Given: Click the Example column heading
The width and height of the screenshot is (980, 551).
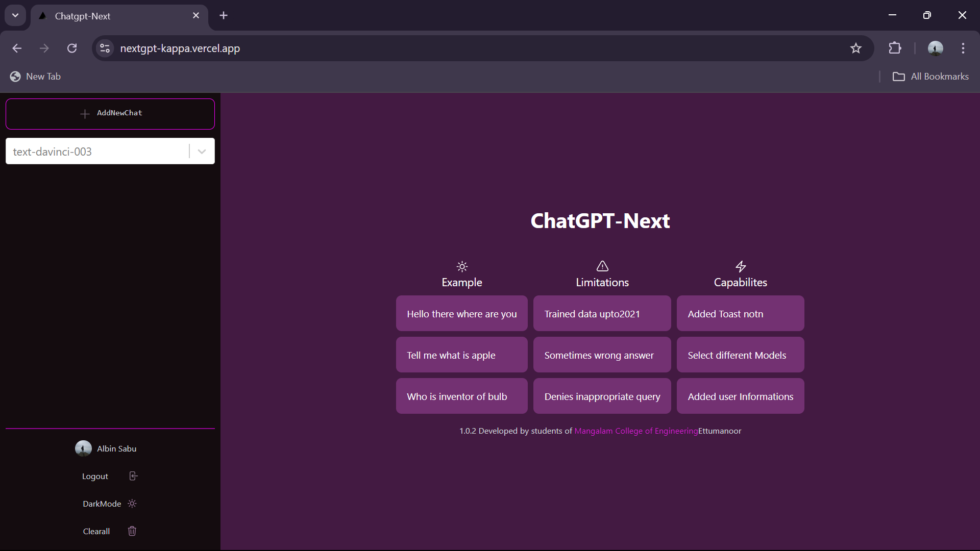Looking at the screenshot, I should coord(462,282).
